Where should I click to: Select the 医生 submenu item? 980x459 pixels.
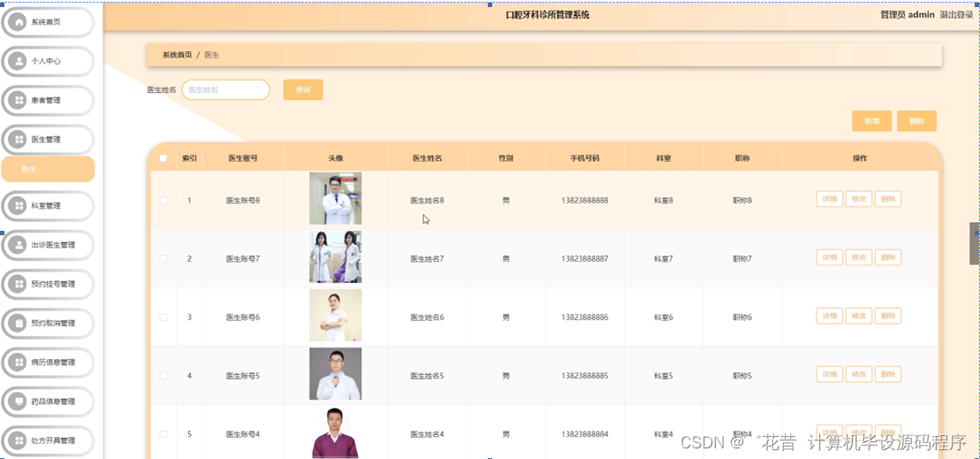point(48,170)
